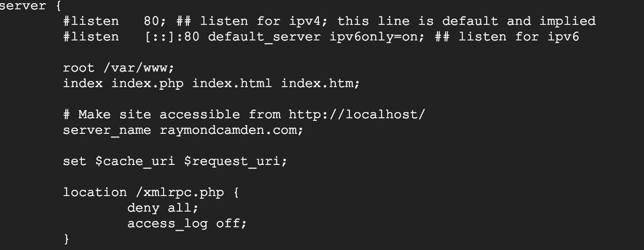Screen dimensions: 644x250
Task: Click the "server_name" directive
Action: 107,131
